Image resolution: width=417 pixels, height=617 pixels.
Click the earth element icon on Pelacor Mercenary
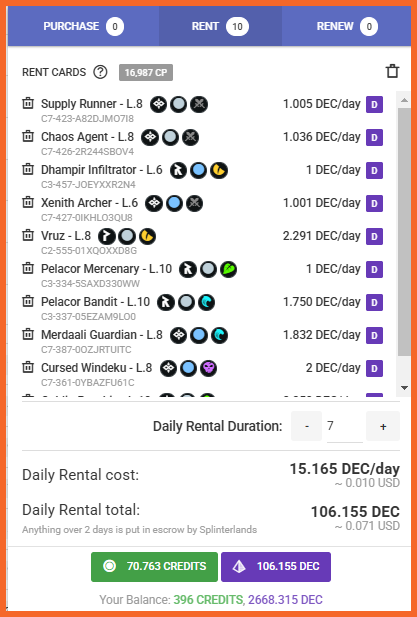[x=228, y=269]
